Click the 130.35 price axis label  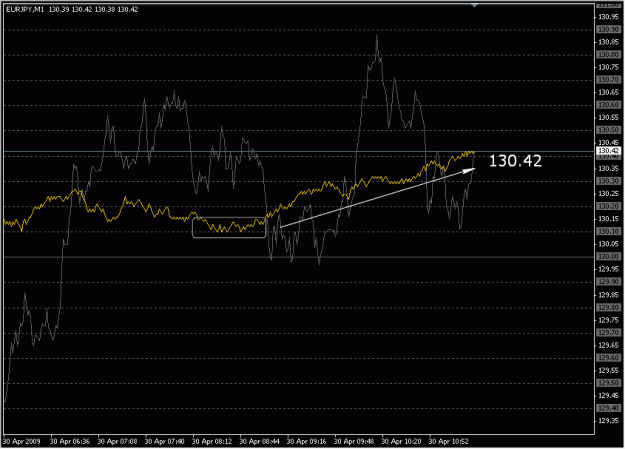pos(608,168)
